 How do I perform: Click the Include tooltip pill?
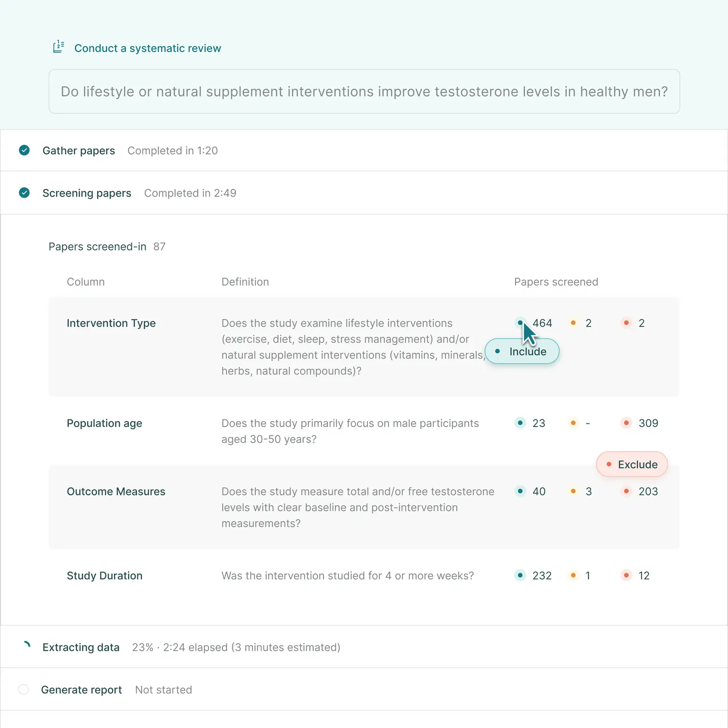pyautogui.click(x=522, y=351)
